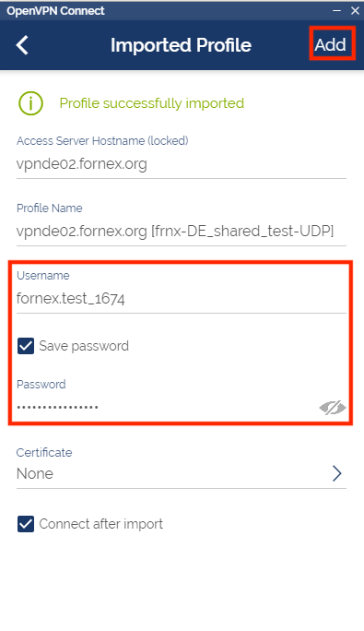
Task: Go back using the left arrow icon
Action: [x=22, y=45]
